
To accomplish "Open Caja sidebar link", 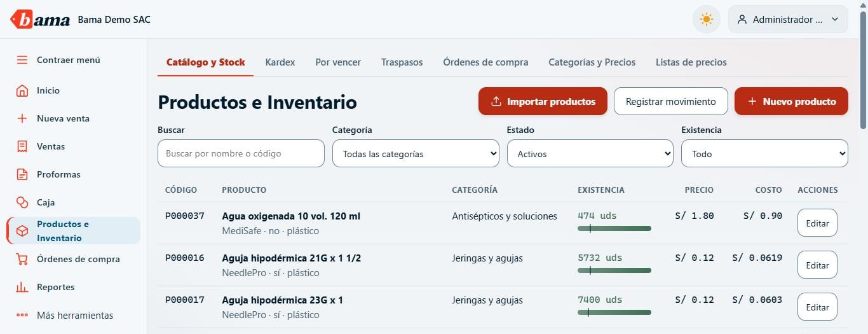I will 73,202.
